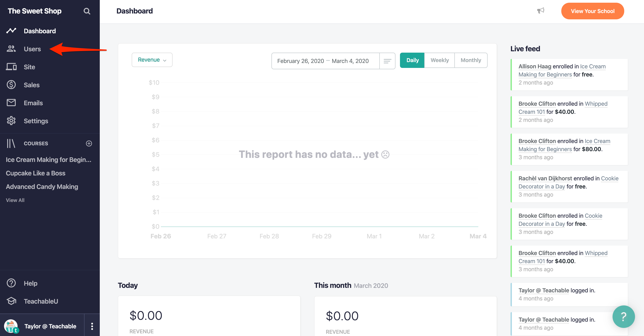Click the Help icon in sidebar
Screen dimensions: 644x336
tap(11, 283)
